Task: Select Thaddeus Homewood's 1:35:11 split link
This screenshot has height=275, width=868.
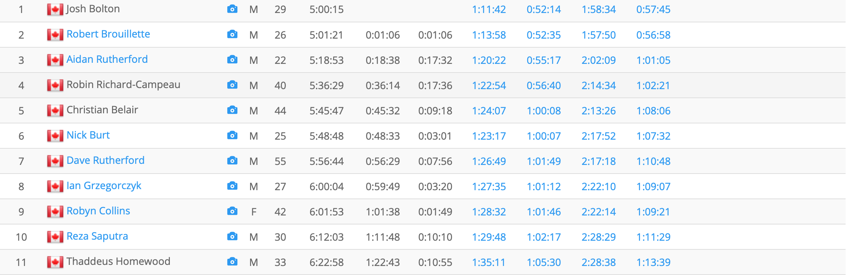Action: [x=489, y=262]
